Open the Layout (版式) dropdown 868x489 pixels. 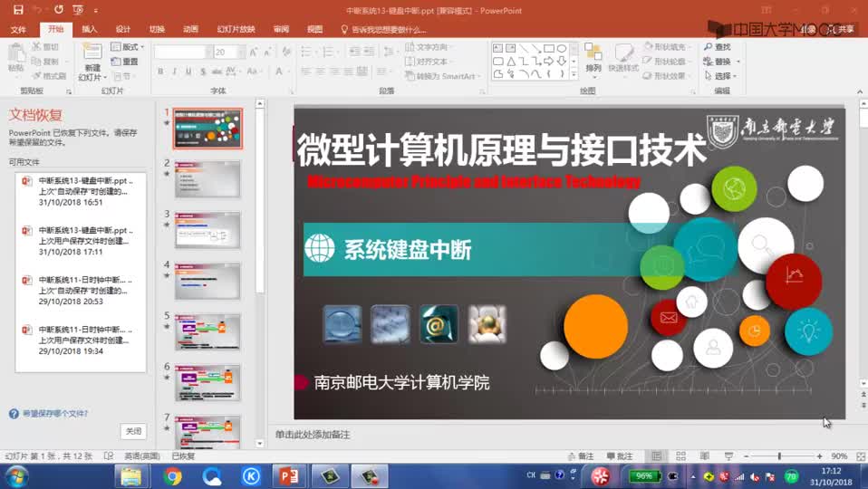(128, 47)
